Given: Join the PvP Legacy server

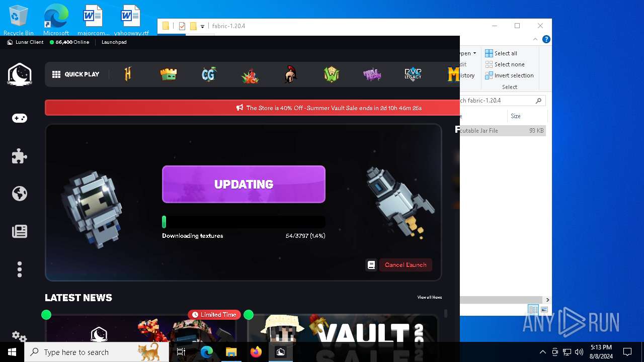Looking at the screenshot, I should pyautogui.click(x=413, y=74).
